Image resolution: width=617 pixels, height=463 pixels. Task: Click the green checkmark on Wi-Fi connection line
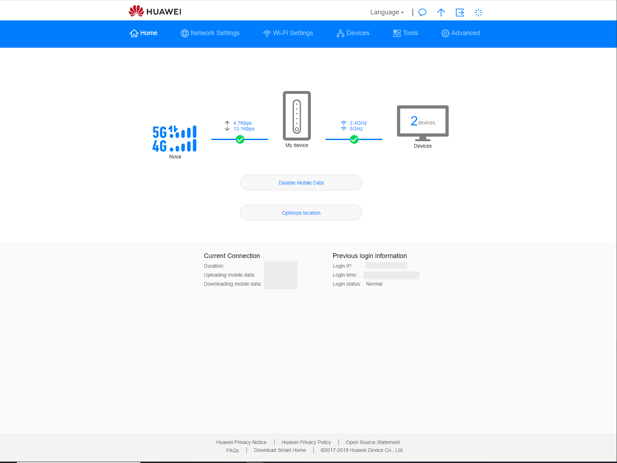tap(354, 139)
